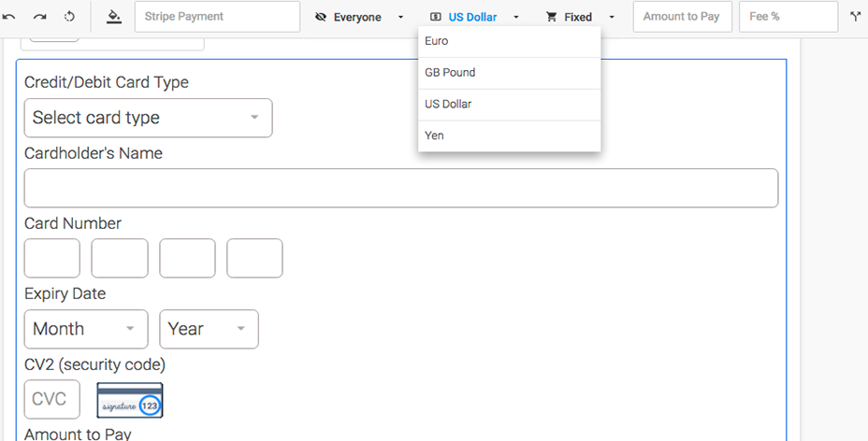
Task: Click the first Card Number box
Action: click(x=52, y=258)
